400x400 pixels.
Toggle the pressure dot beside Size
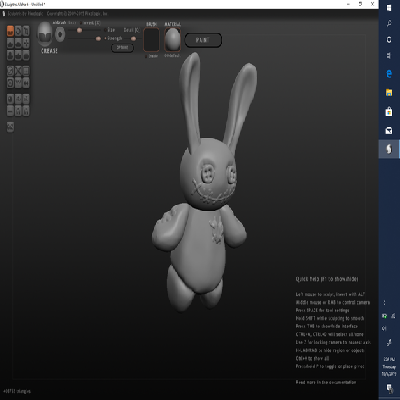pos(105,30)
